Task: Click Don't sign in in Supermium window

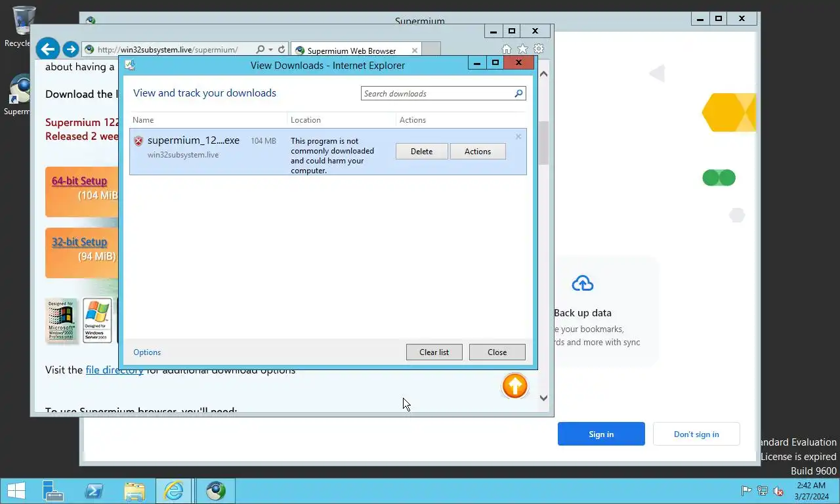Action: click(x=696, y=434)
